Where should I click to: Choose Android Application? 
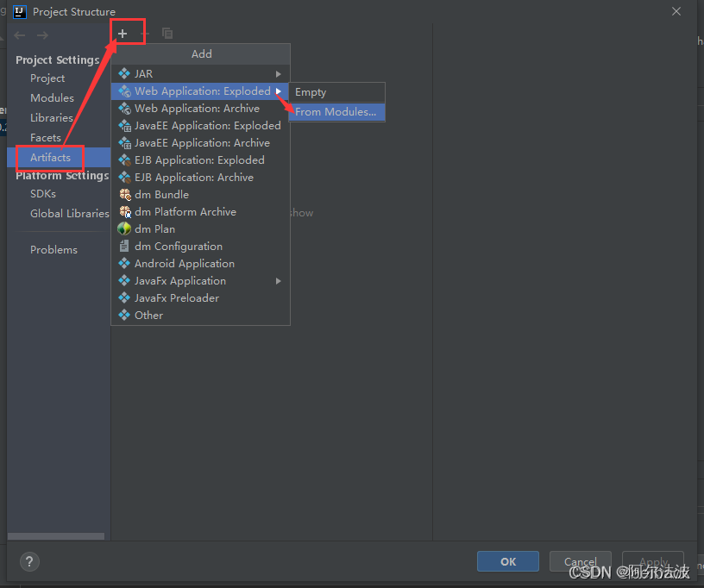[200, 263]
